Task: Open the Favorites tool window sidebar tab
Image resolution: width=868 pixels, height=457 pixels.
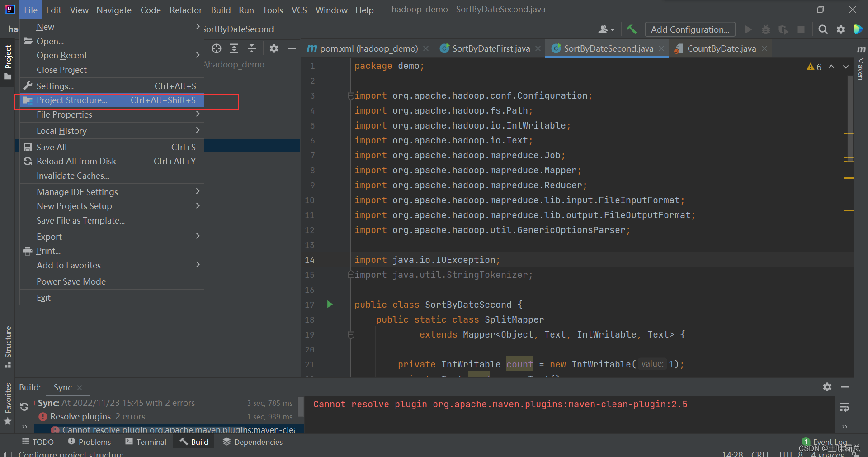Action: coord(8,404)
